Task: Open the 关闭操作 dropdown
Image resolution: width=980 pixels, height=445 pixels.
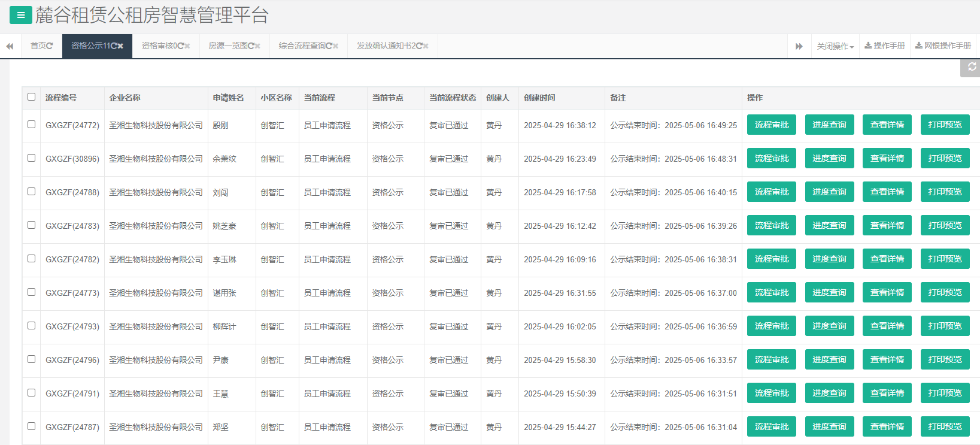Action: (x=835, y=46)
